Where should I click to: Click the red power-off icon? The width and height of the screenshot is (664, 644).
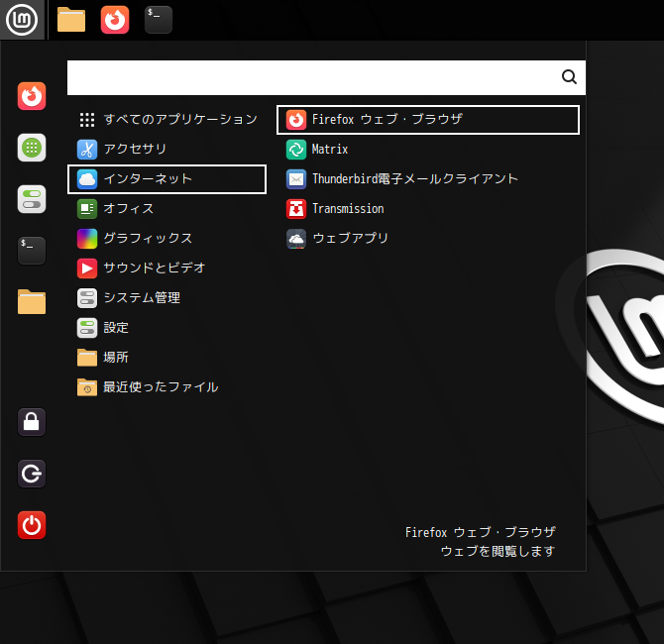pyautogui.click(x=32, y=525)
